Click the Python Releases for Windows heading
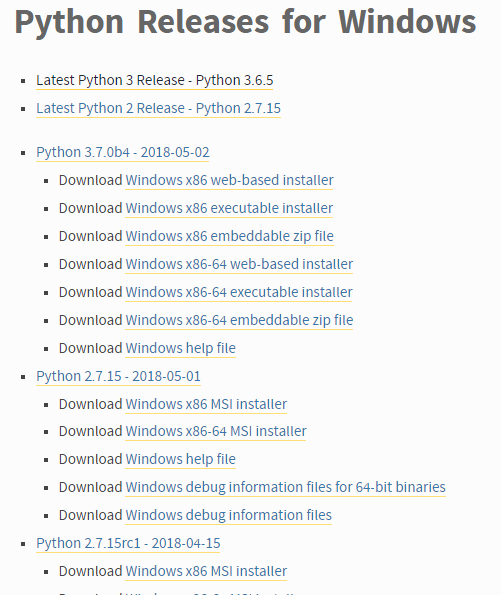 245,23
